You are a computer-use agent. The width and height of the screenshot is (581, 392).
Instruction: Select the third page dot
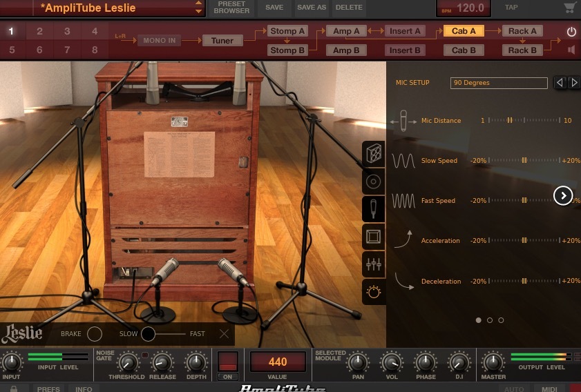[501, 320]
